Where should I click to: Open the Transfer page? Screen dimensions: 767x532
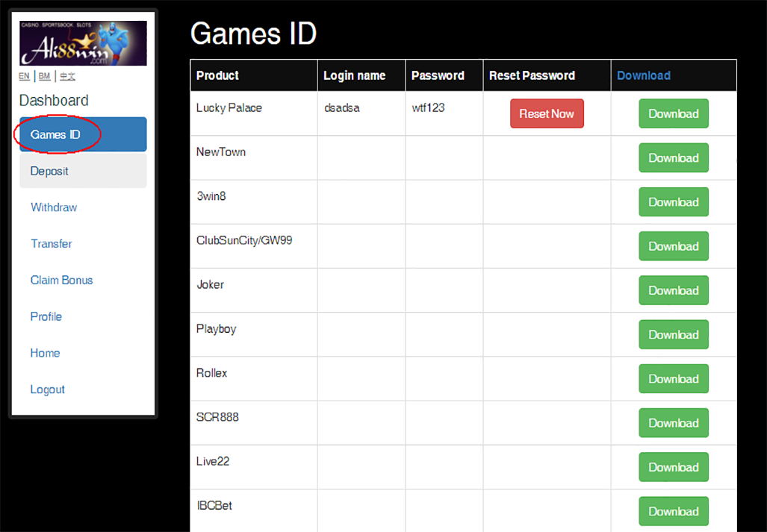click(x=52, y=244)
